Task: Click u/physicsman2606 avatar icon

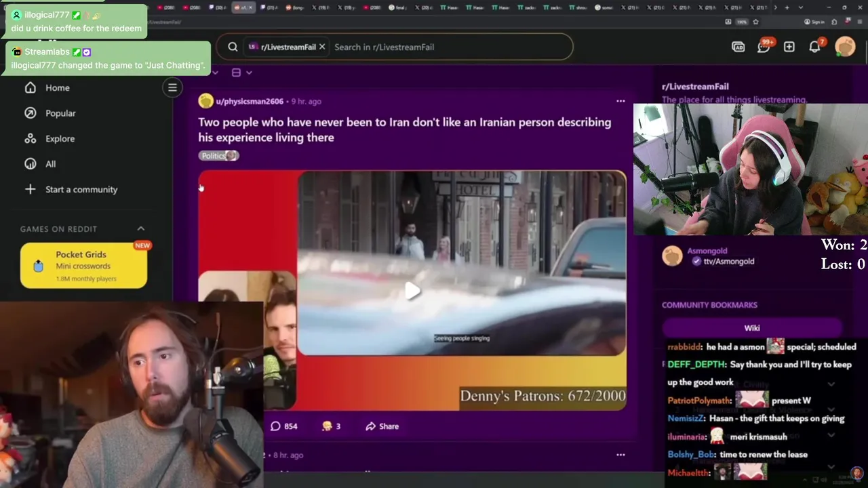Action: pyautogui.click(x=205, y=101)
